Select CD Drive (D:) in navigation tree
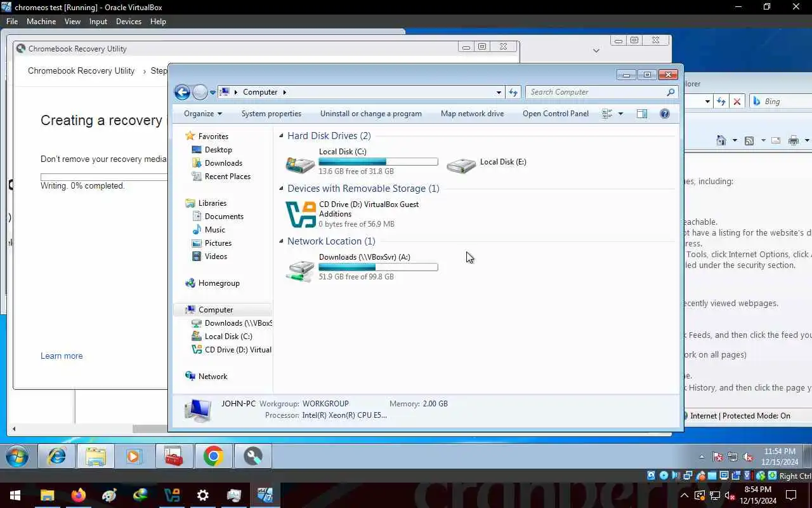 click(238, 350)
